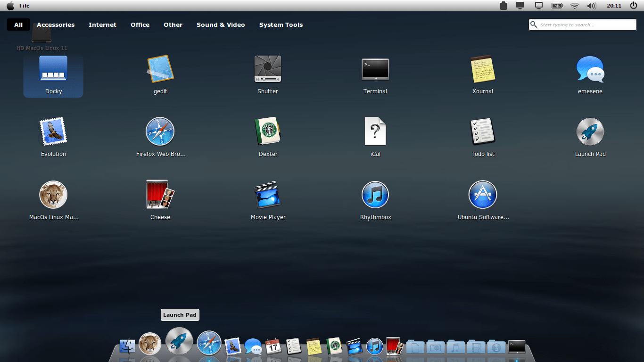This screenshot has width=644, height=362.
Task: Click the 20:11 clock
Action: tap(614, 6)
